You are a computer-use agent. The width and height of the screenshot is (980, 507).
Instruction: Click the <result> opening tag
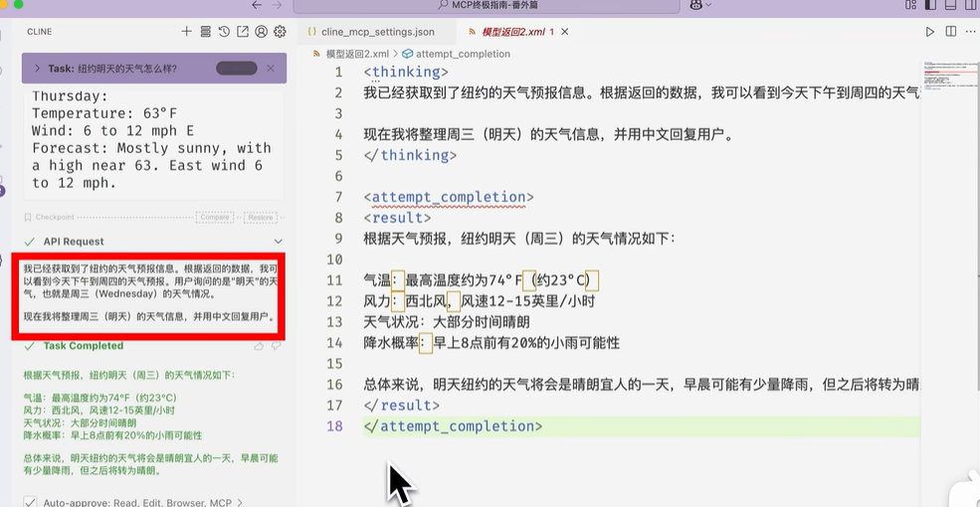(x=397, y=218)
